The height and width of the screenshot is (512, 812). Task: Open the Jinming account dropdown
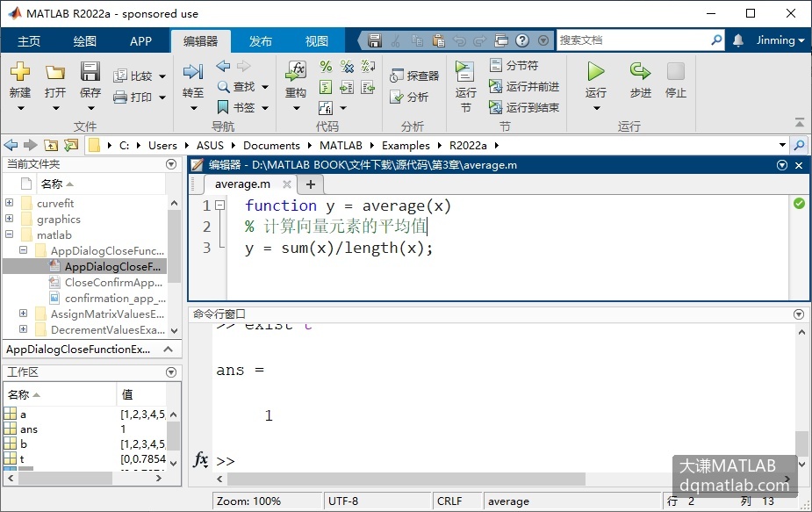coord(780,40)
